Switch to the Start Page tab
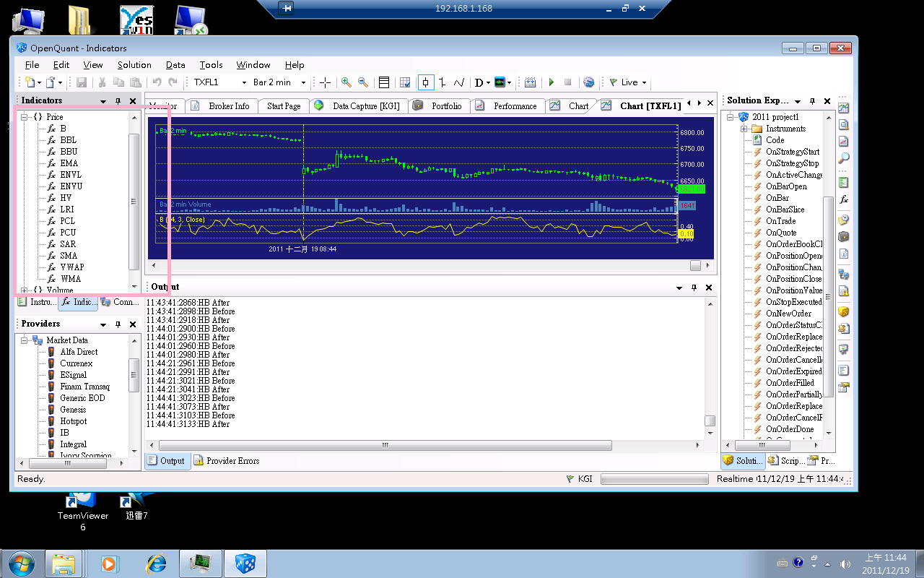The width and height of the screenshot is (924, 578). (x=284, y=106)
